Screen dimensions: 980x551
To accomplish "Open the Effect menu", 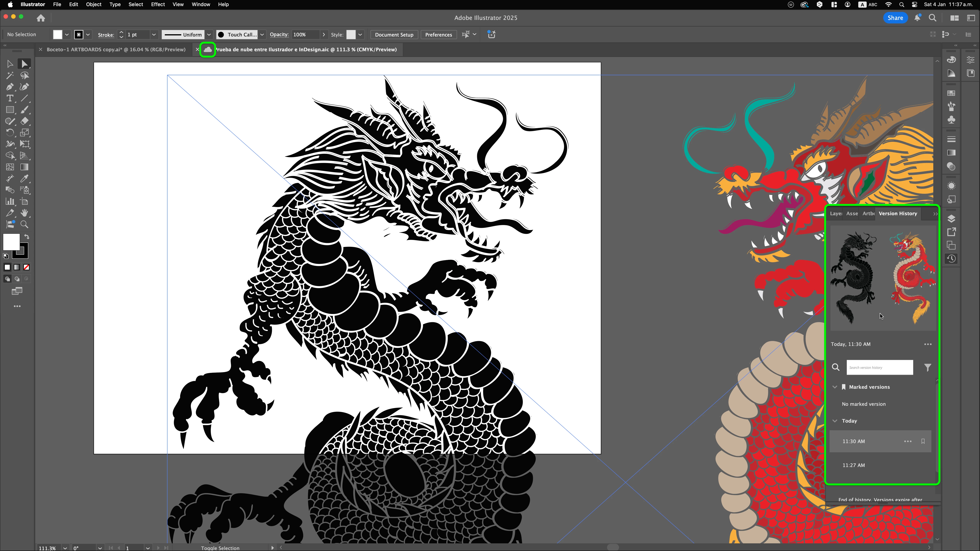I will tap(158, 5).
